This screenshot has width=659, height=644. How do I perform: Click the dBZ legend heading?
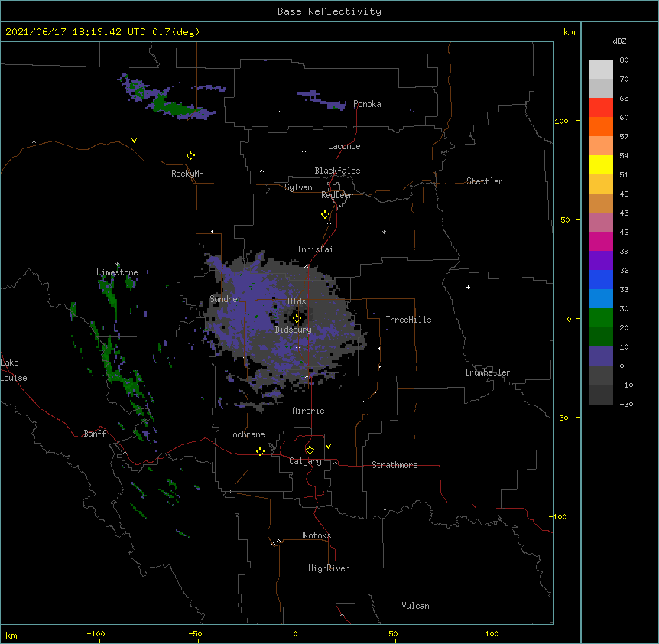(x=619, y=41)
